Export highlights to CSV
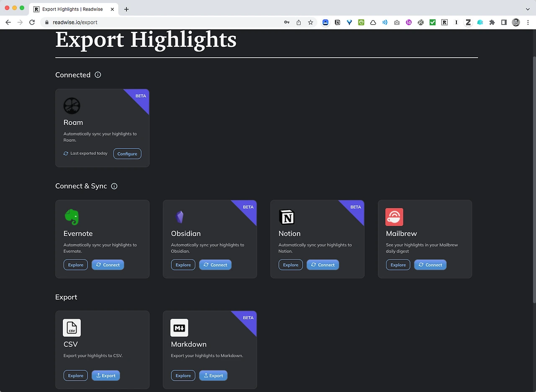 coord(106,376)
